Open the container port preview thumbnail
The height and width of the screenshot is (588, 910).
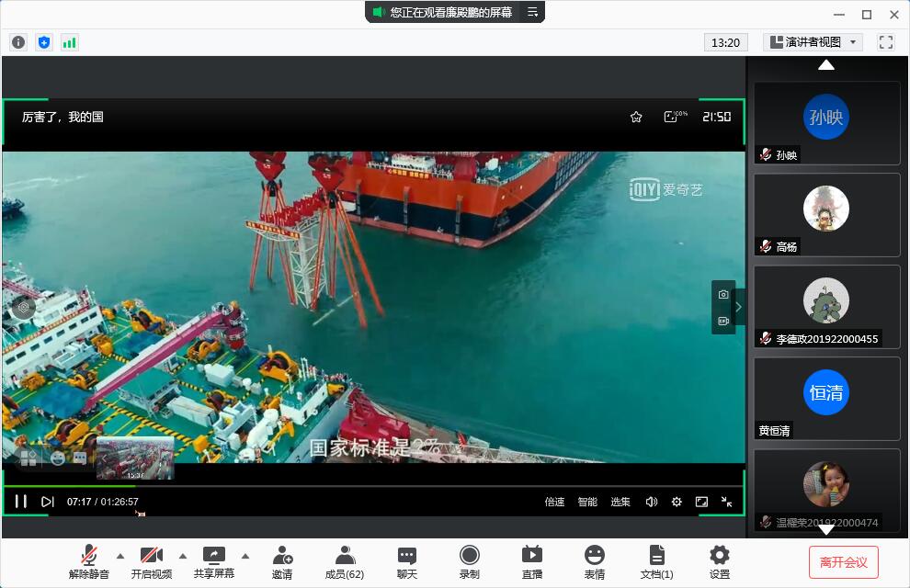point(135,458)
